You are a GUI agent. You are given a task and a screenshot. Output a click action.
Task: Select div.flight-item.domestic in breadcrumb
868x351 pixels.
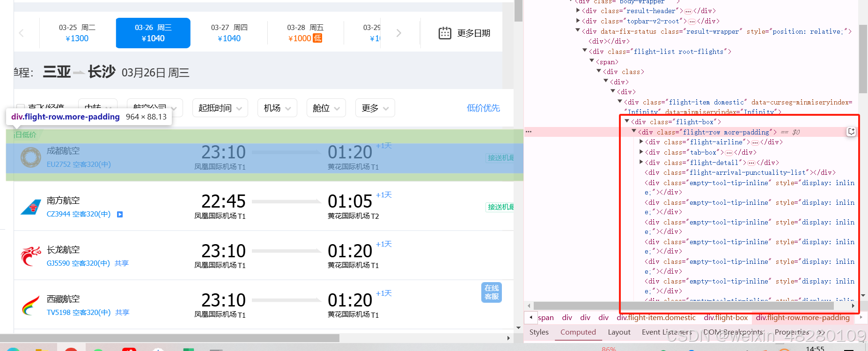click(x=656, y=317)
